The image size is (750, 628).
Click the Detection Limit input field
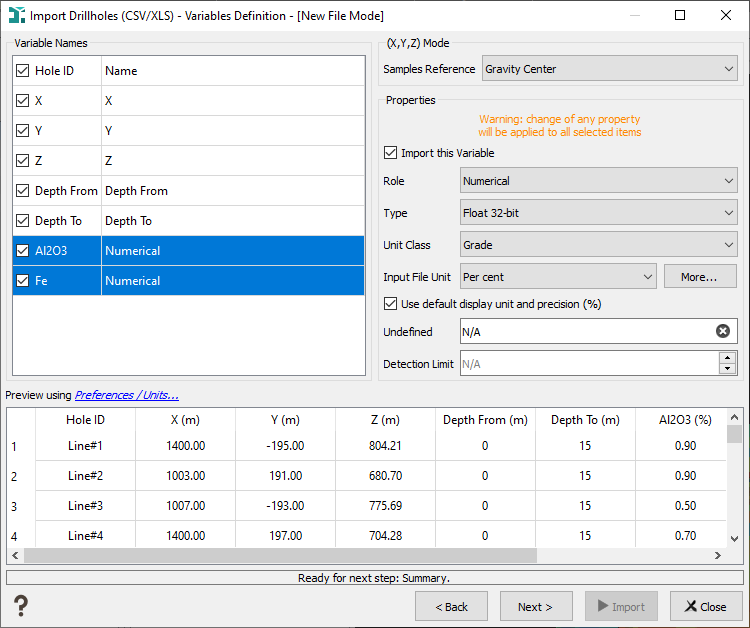click(589, 364)
